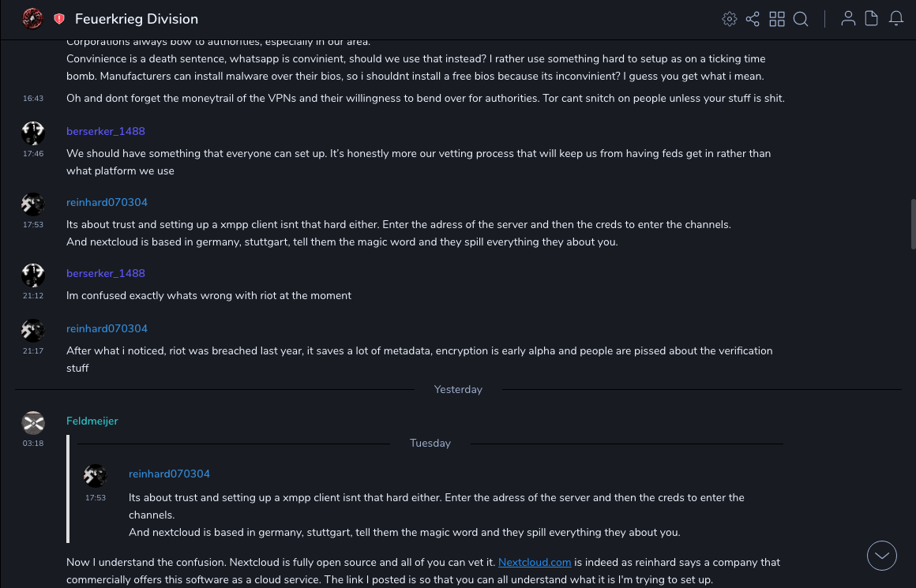Open the room settings gear icon
The image size is (916, 588).
(x=730, y=19)
